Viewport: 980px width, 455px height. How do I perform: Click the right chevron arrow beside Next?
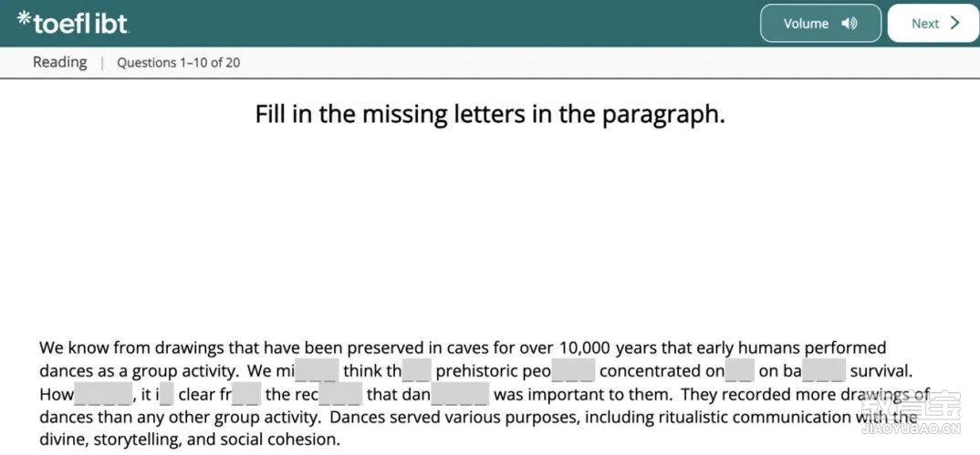[x=954, y=24]
